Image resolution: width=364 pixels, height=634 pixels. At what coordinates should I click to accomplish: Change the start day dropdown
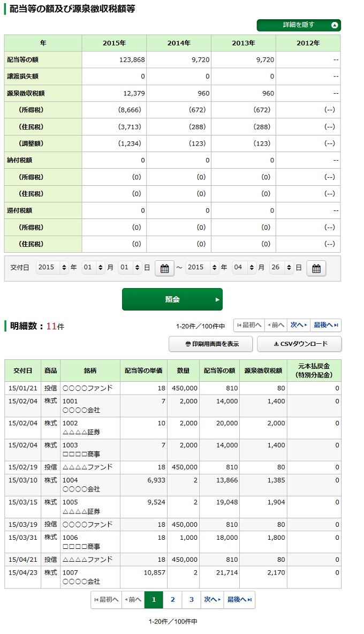coord(130,268)
